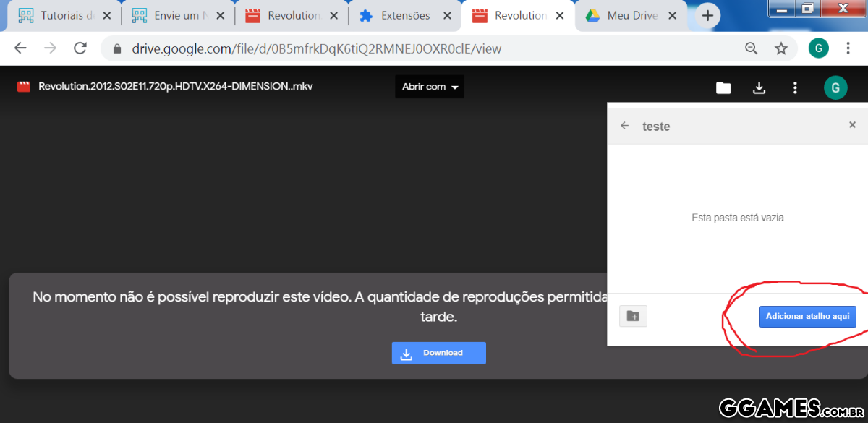Open the Google account avatar in Drive
The height and width of the screenshot is (423, 868).
[x=835, y=87]
